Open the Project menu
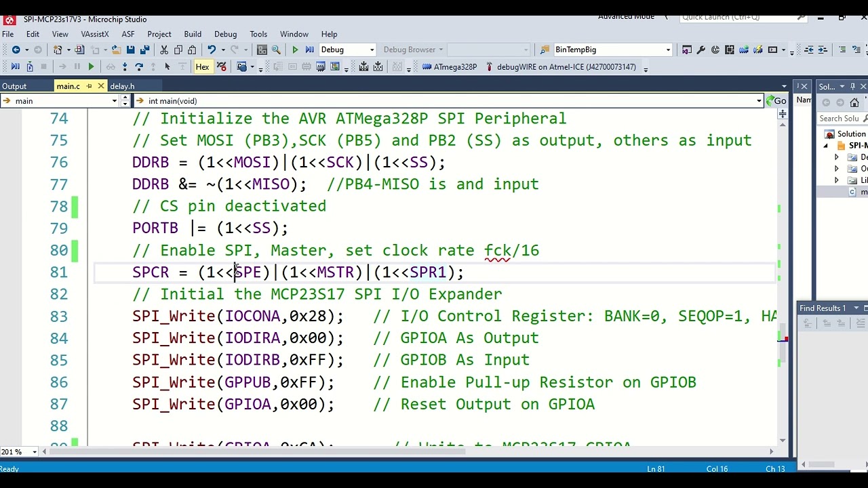Screen dimensions: 868x488 159,34
